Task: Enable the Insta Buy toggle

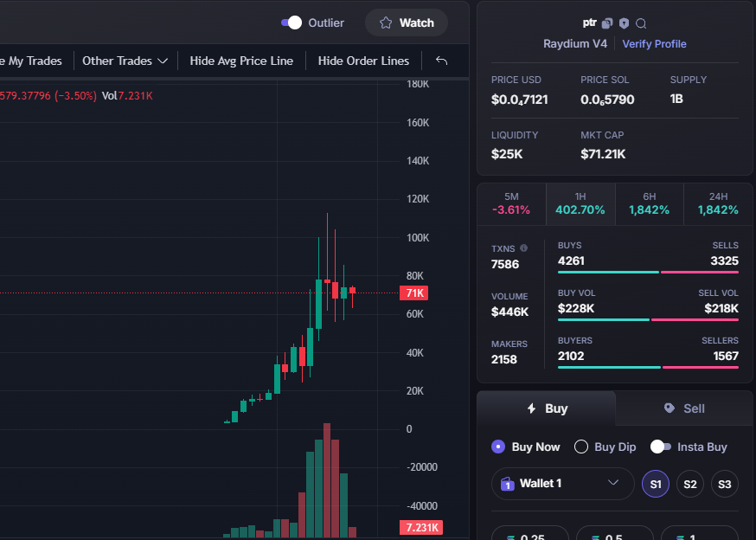Action: (661, 447)
